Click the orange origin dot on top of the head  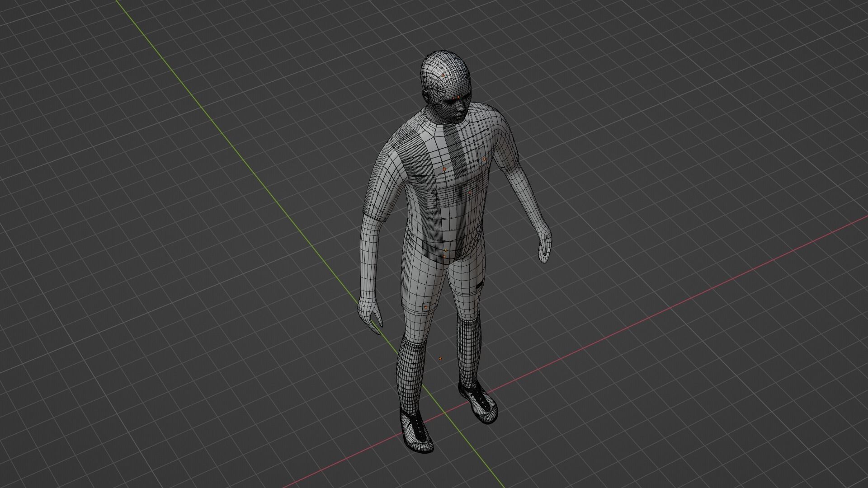444,75
